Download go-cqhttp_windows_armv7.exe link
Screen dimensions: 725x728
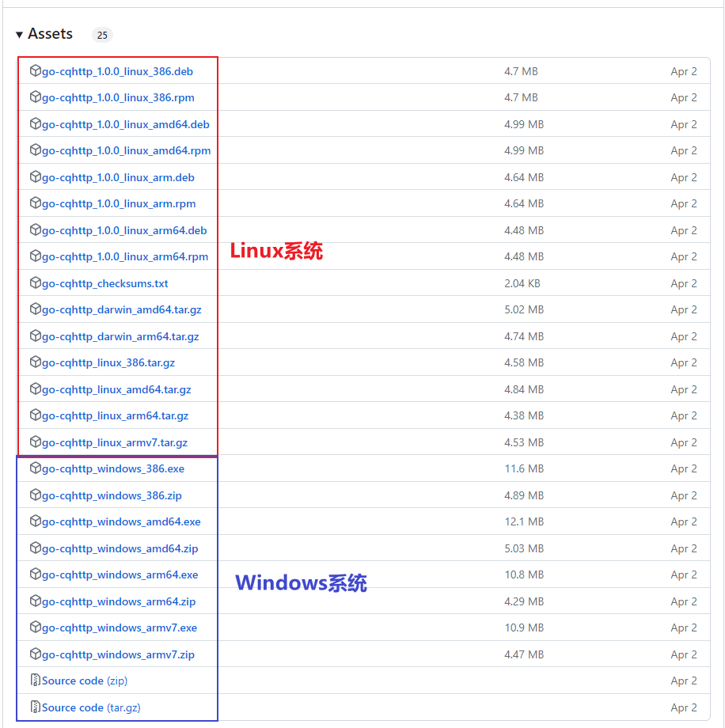click(120, 628)
